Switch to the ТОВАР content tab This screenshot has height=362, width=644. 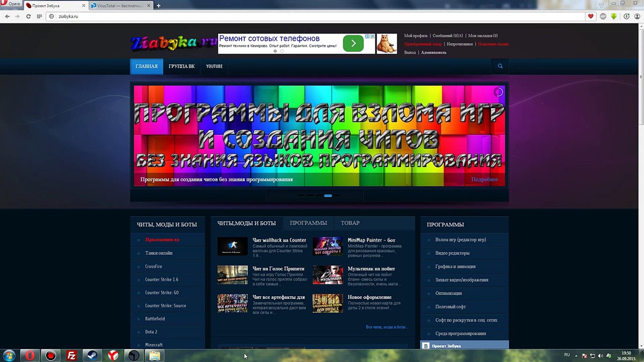[350, 223]
